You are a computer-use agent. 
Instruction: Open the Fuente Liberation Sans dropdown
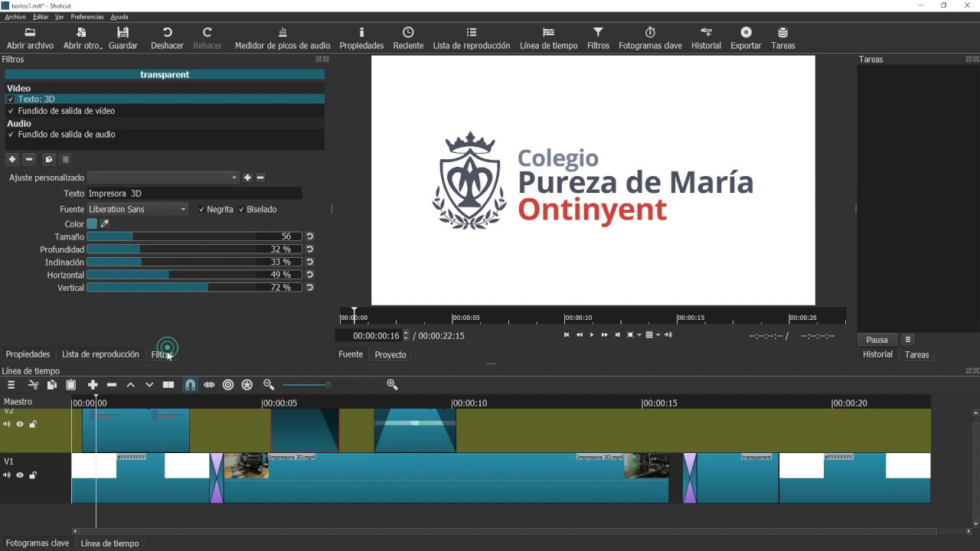click(138, 209)
